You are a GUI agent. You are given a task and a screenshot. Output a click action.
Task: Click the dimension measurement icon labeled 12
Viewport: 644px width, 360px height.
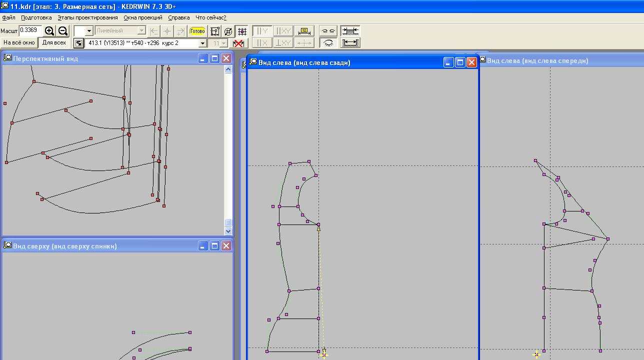[x=304, y=31]
